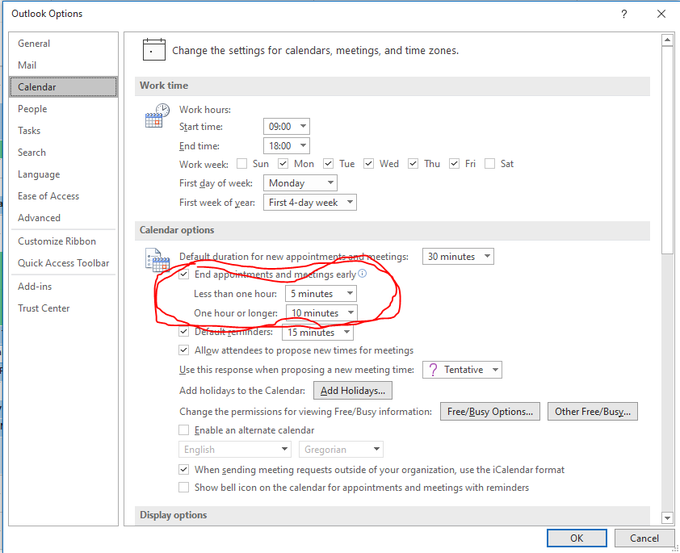Check Show bell icon on the calendar
The height and width of the screenshot is (553, 680).
(x=184, y=488)
